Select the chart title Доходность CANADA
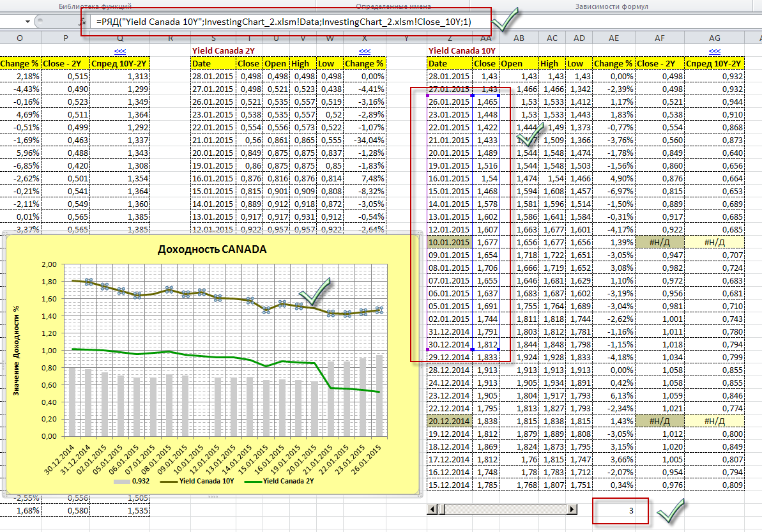The image size is (762, 532). [212, 249]
